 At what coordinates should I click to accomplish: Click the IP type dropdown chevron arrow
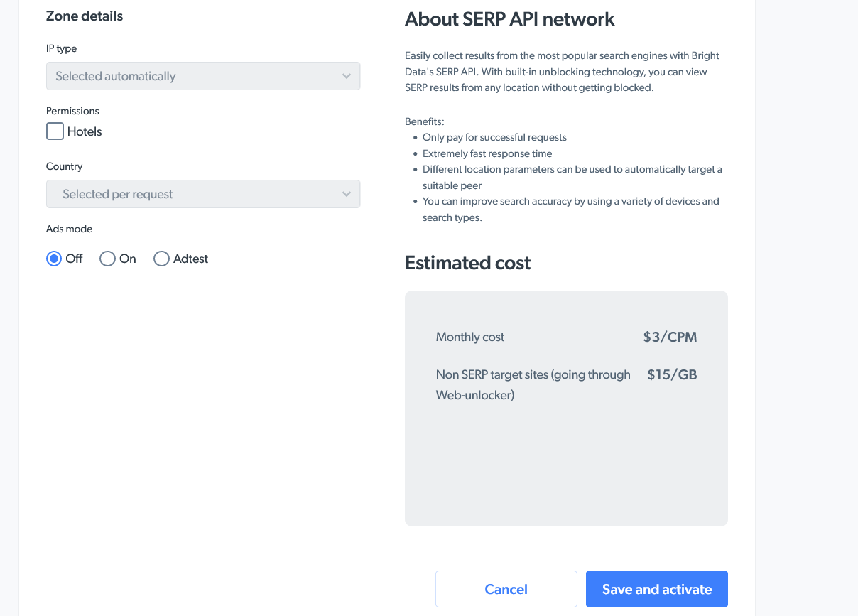point(347,76)
